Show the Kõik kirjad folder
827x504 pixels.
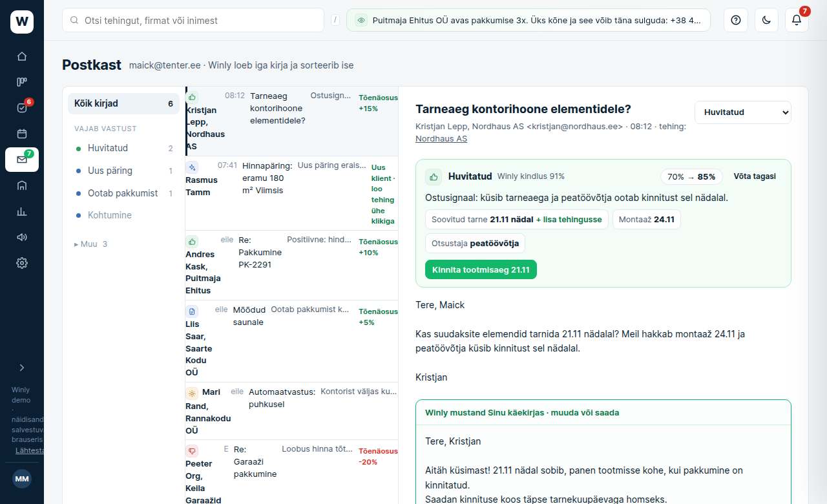coord(124,103)
